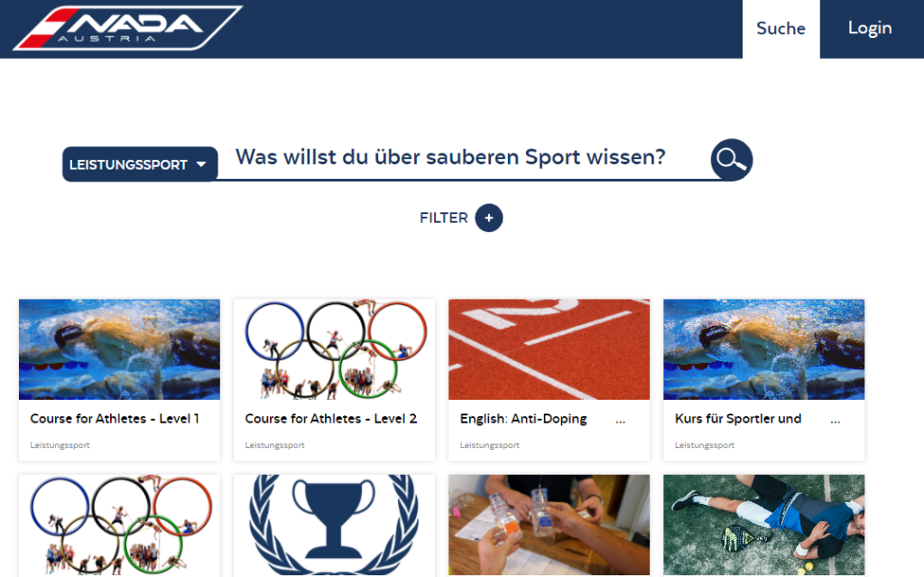
Task: Click the FILTER label
Action: [x=443, y=218]
